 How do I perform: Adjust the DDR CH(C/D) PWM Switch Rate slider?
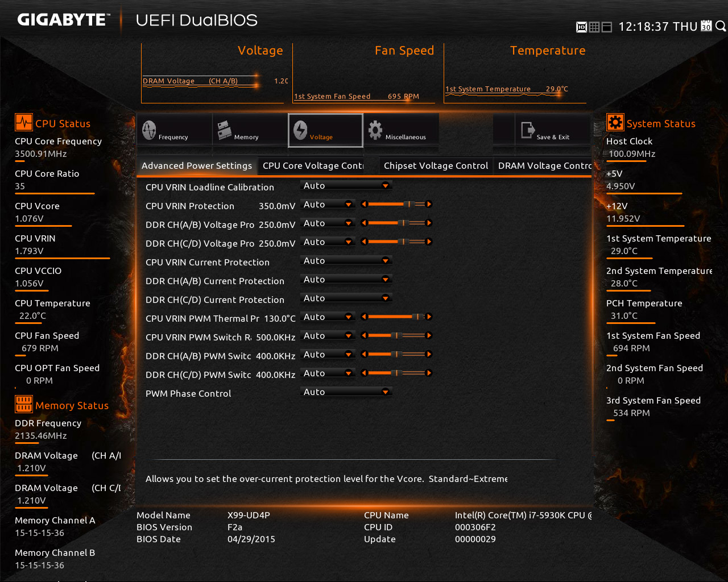[x=396, y=373]
